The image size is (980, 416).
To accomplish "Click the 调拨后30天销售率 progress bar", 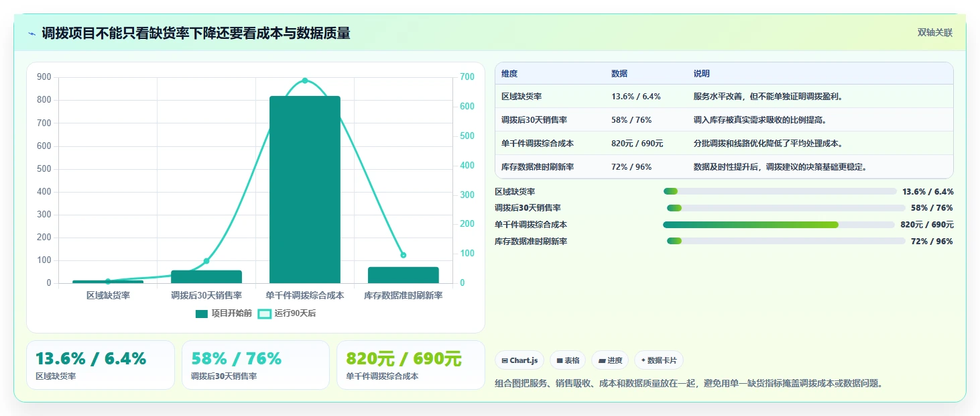I will [786, 208].
